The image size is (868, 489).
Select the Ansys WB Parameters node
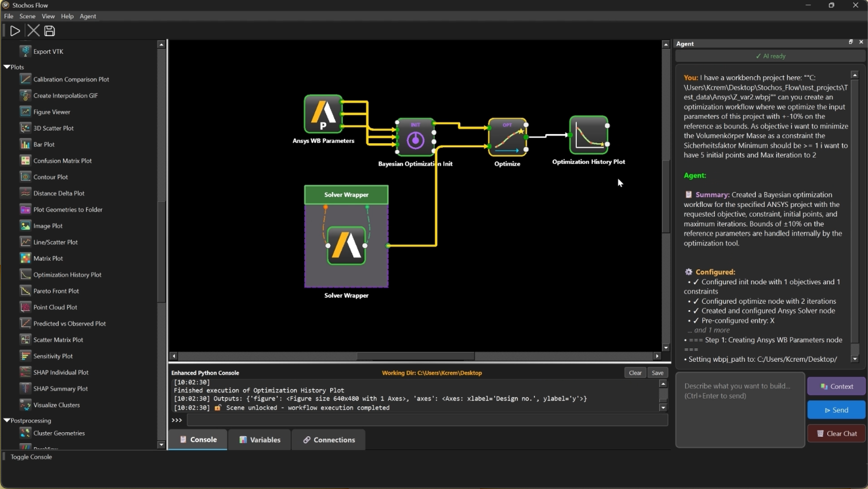(323, 114)
